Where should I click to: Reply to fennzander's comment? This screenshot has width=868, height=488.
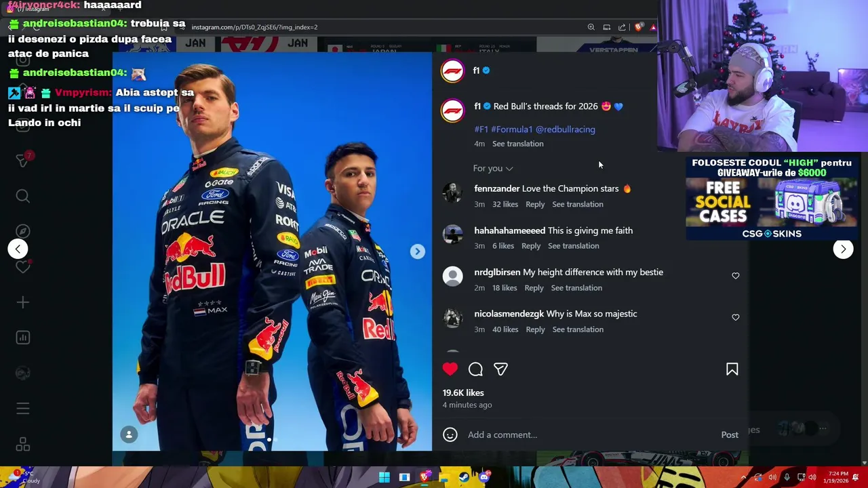pyautogui.click(x=535, y=204)
